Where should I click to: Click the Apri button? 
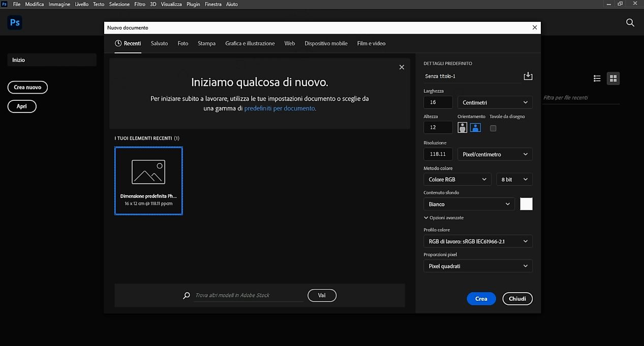(22, 106)
